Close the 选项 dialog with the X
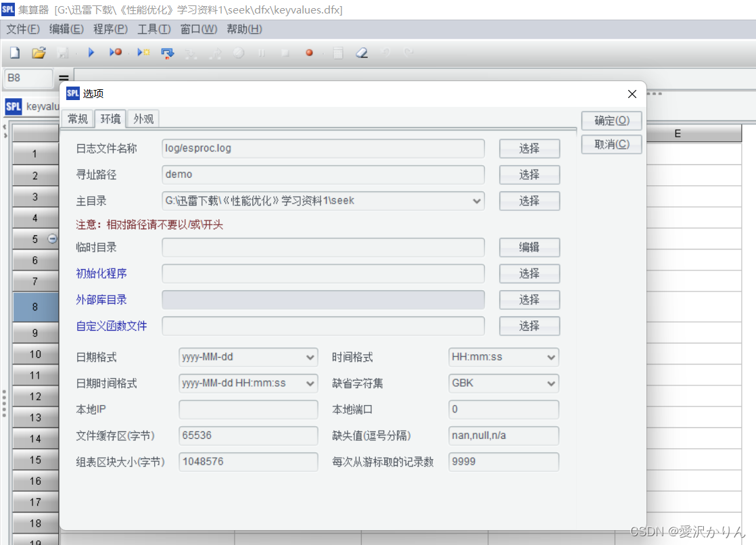This screenshot has width=756, height=545. tap(632, 94)
